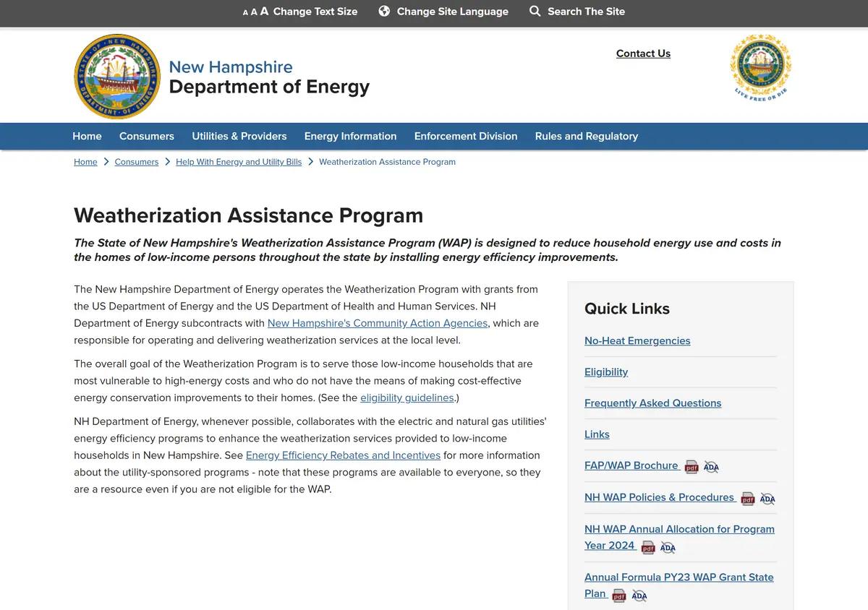Open the Rules and Regulatory menu
Screen dimensions: 868x610
(x=587, y=136)
